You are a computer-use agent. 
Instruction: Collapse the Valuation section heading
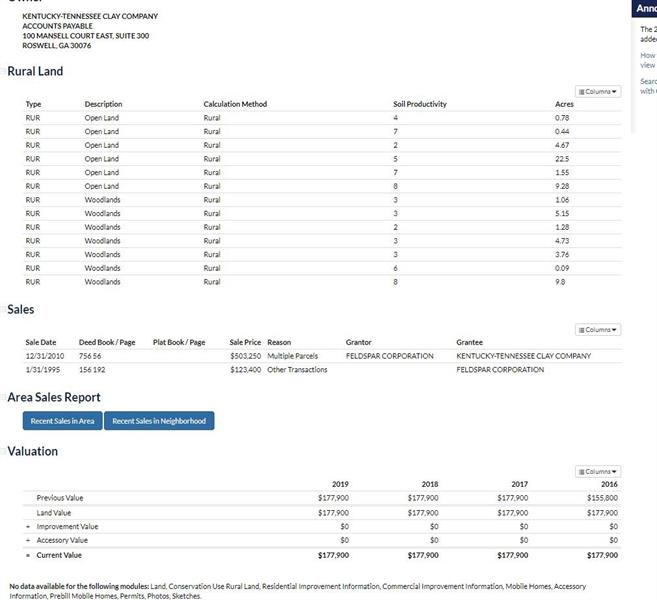(x=32, y=451)
